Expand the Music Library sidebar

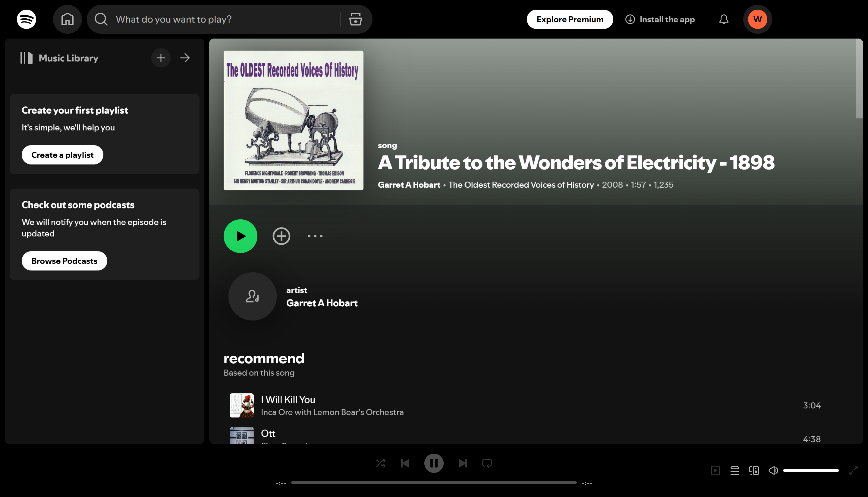185,58
